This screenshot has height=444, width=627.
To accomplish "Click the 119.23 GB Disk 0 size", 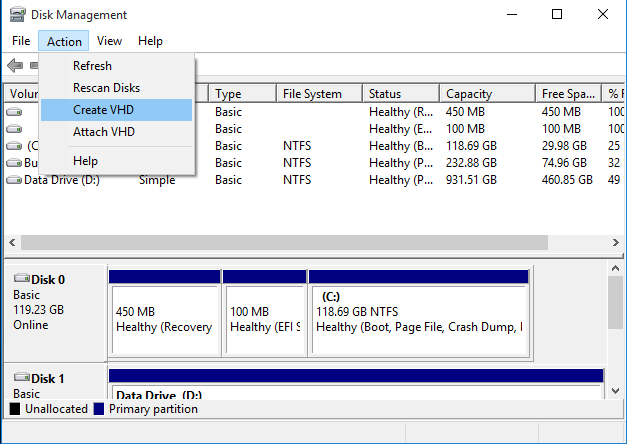I will [38, 310].
